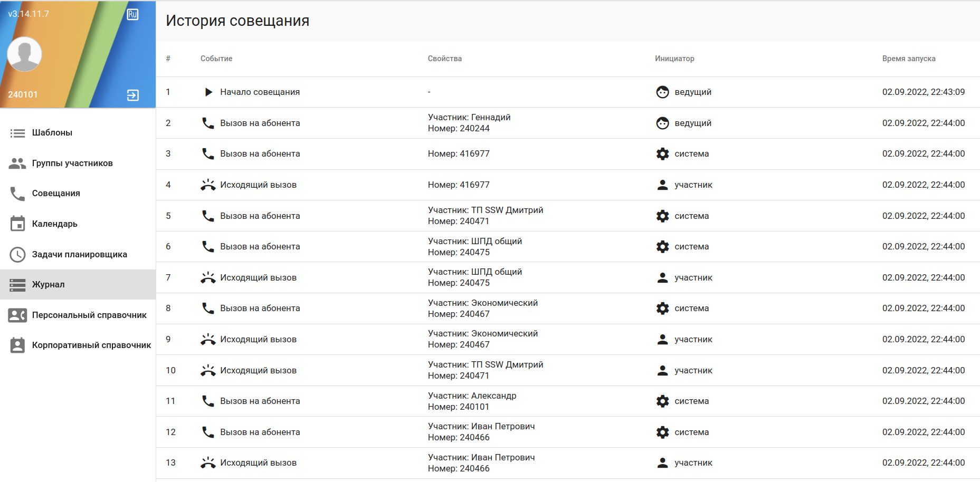Click the Персональный справочник contact icon
This screenshot has width=980, height=482.
17,315
